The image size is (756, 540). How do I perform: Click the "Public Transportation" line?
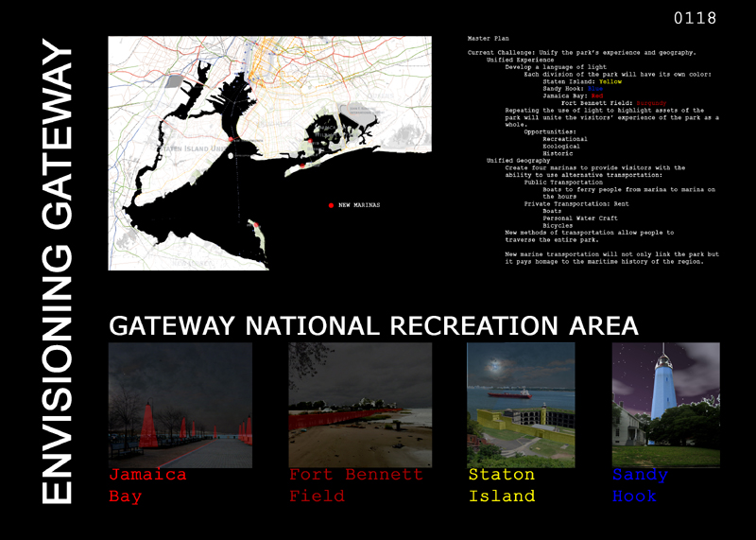click(563, 183)
